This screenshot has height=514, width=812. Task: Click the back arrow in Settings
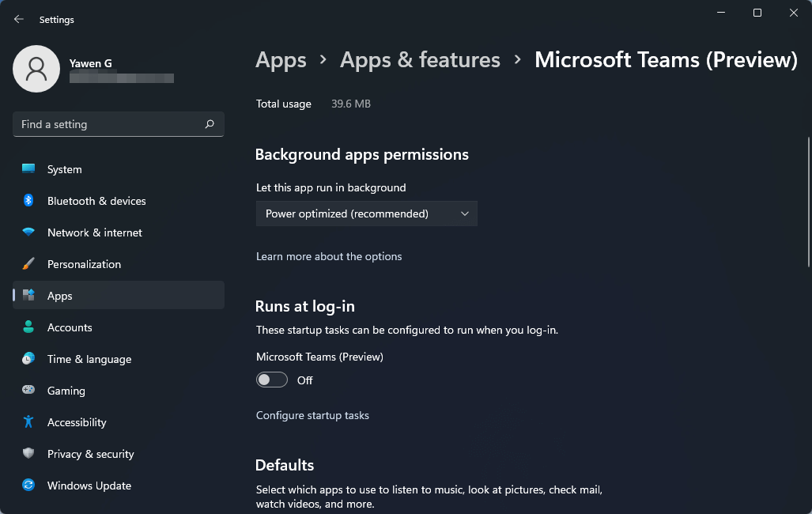tap(17, 19)
